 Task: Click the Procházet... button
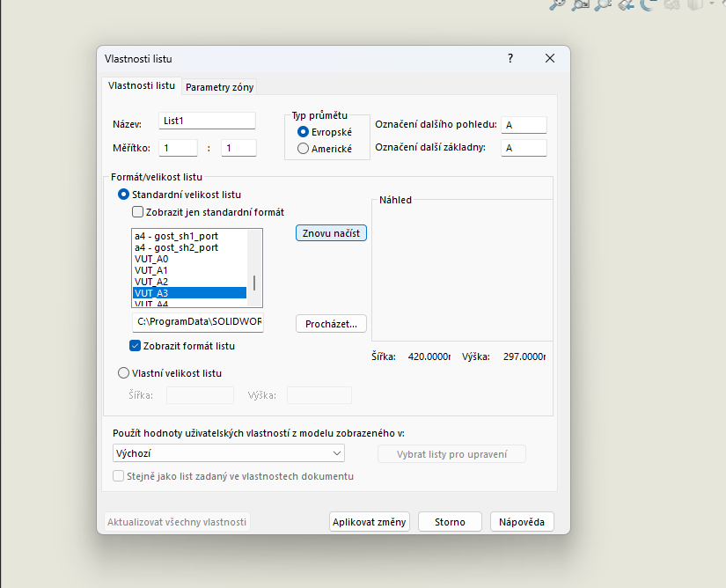[x=331, y=324]
